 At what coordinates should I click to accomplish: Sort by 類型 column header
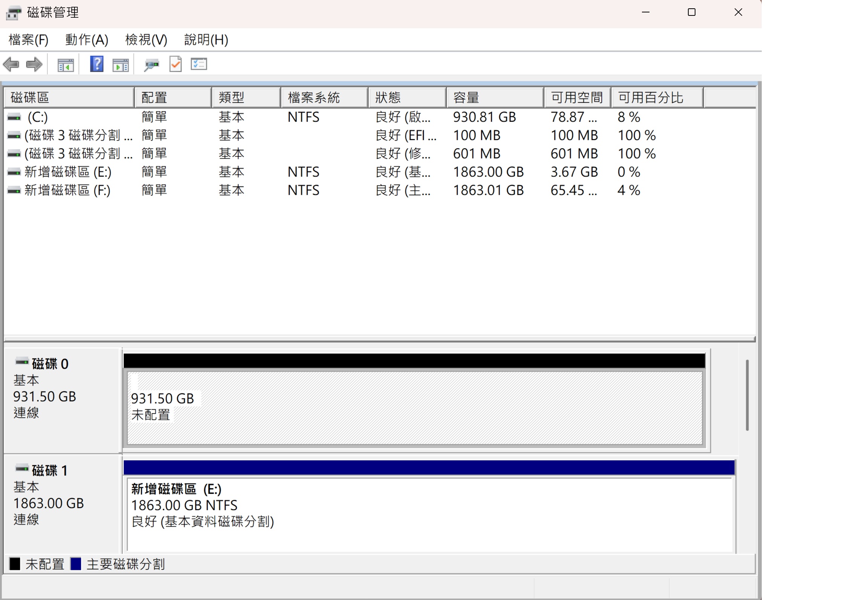(246, 98)
